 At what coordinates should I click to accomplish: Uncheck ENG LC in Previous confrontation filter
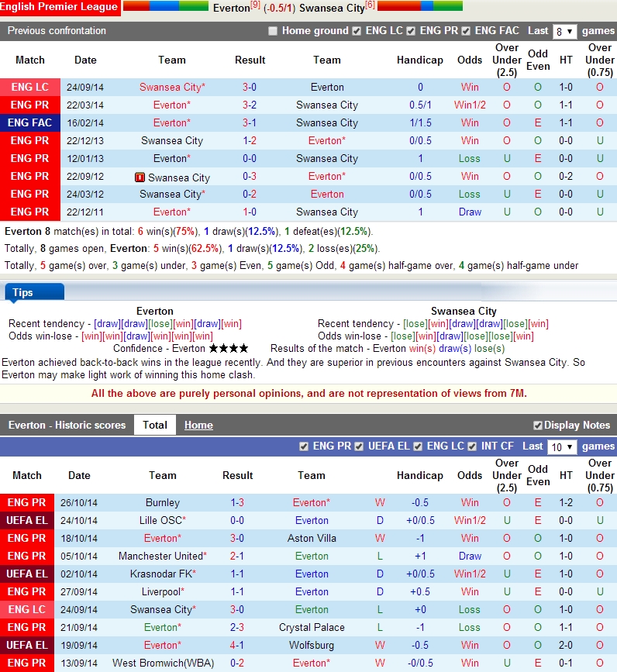pyautogui.click(x=357, y=31)
